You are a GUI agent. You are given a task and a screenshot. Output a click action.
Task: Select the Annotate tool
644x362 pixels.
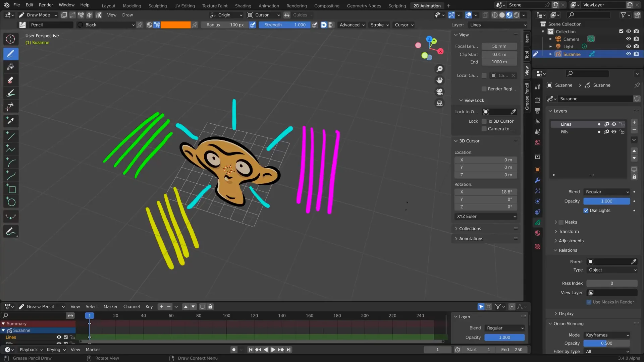coord(11,231)
